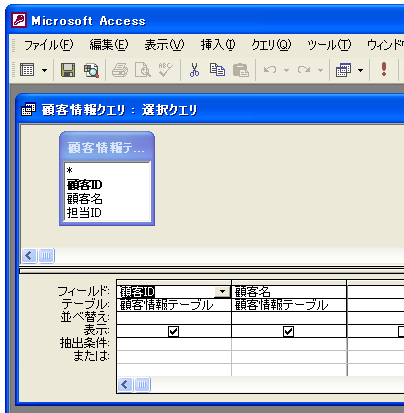The height and width of the screenshot is (413, 404).
Task: Select the asterisk in the table field list
Action: point(70,171)
